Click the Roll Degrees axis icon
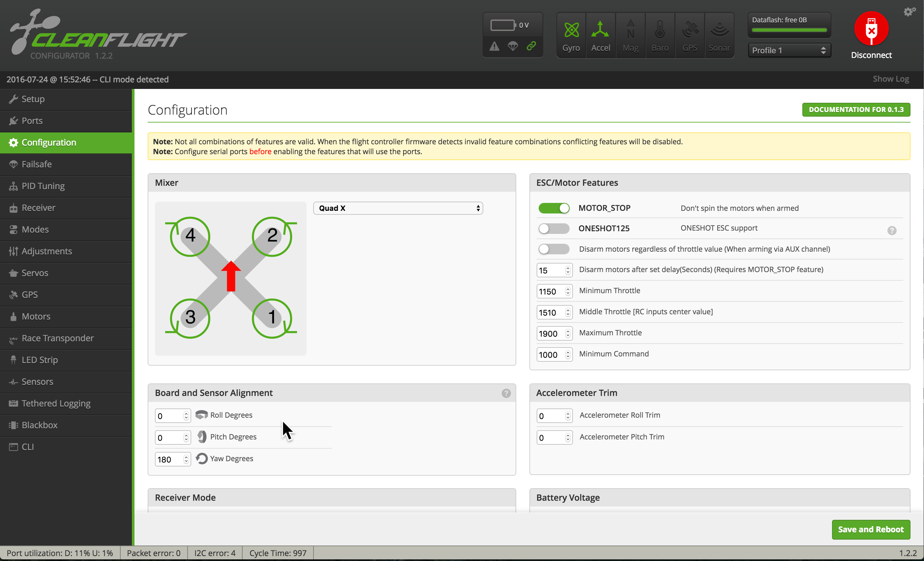Screen dimensions: 924x561 pos(201,414)
